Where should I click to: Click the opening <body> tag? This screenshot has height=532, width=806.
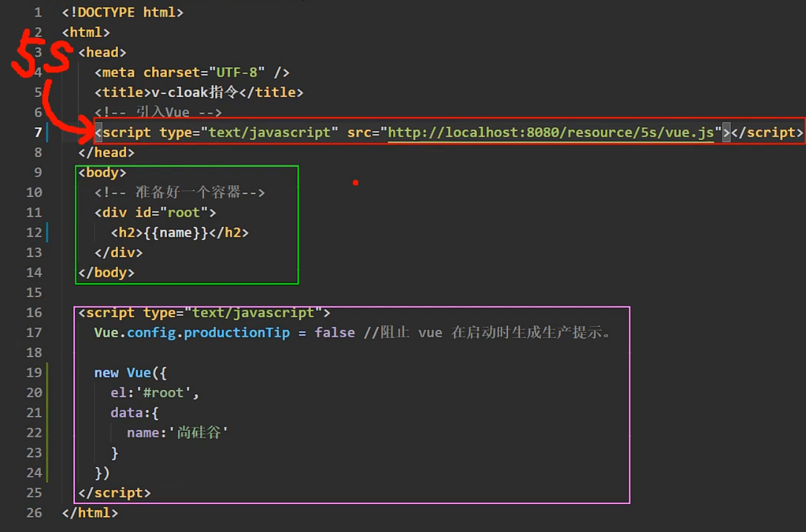[103, 172]
